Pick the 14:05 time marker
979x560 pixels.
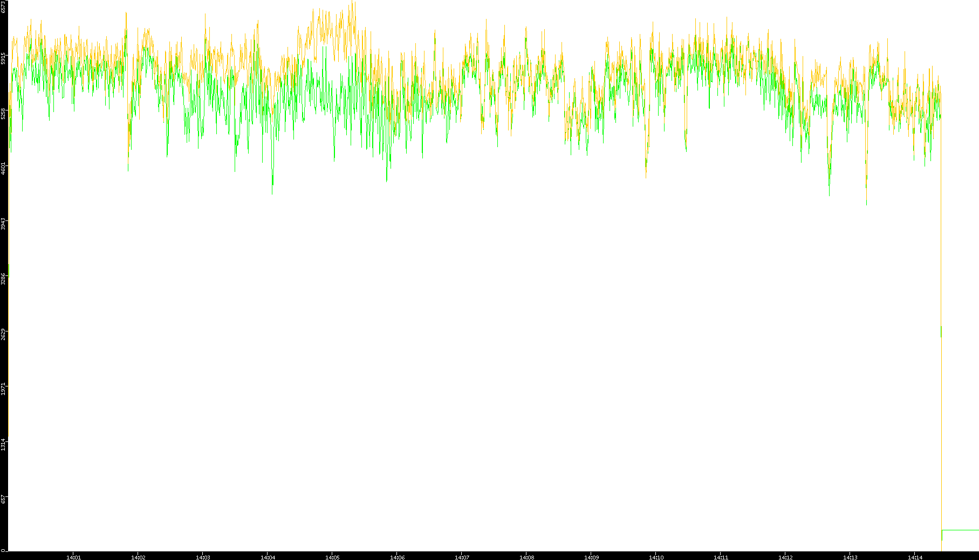tap(332, 557)
